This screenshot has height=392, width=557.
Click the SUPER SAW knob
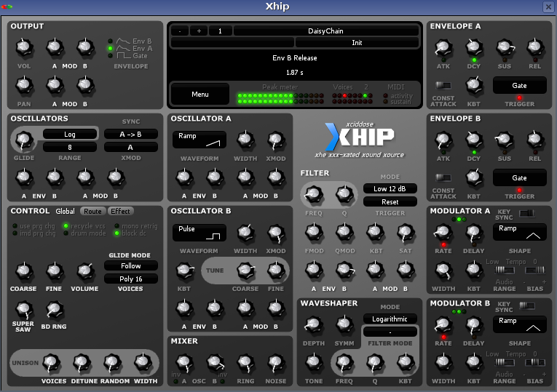(23, 309)
